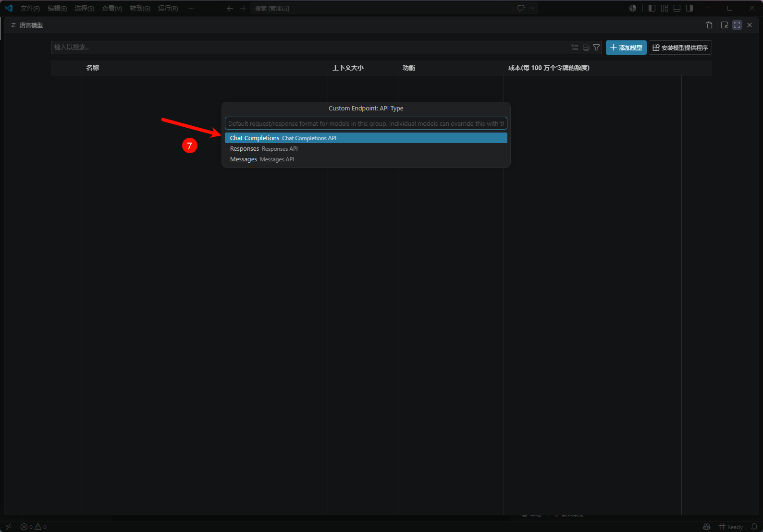This screenshot has width=763, height=532.
Task: Toggle the secondary side bar
Action: [689, 8]
